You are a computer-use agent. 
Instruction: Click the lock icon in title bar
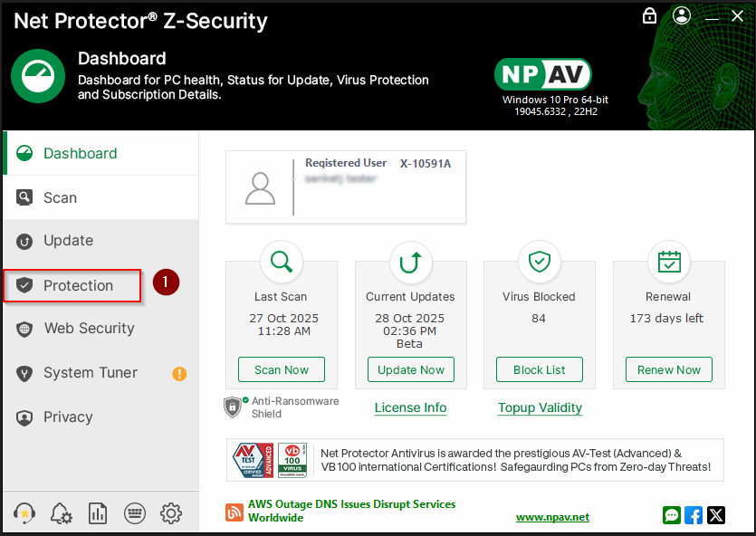pyautogui.click(x=649, y=15)
